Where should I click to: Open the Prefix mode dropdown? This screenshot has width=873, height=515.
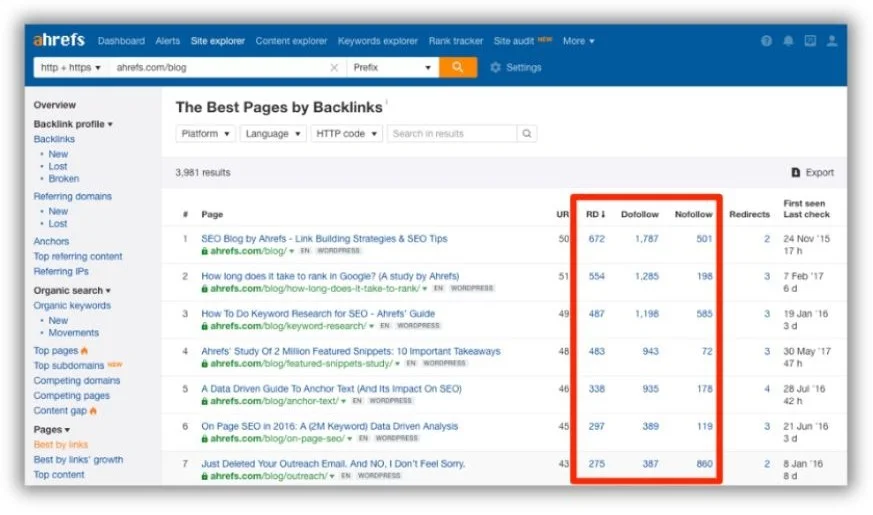[x=392, y=67]
